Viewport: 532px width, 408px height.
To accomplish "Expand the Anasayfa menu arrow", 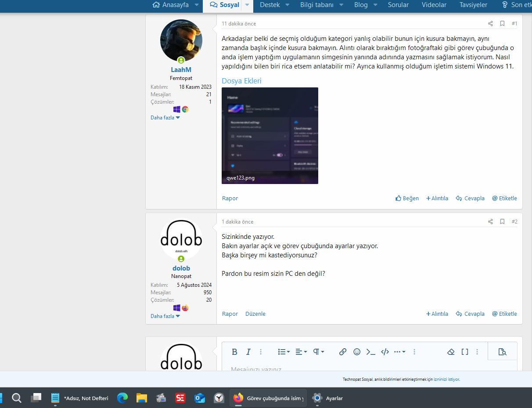I will coord(197,5).
